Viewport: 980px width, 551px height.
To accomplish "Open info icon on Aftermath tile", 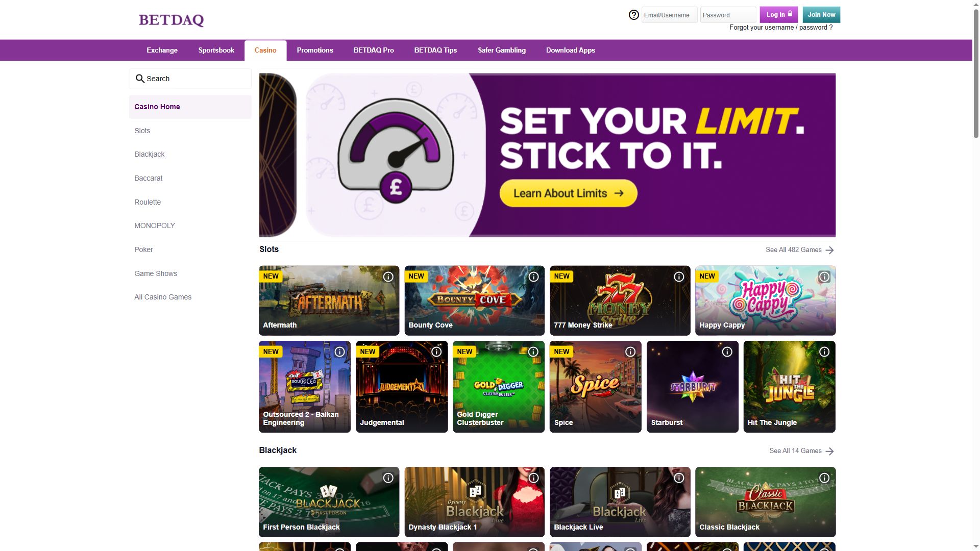I will click(388, 277).
